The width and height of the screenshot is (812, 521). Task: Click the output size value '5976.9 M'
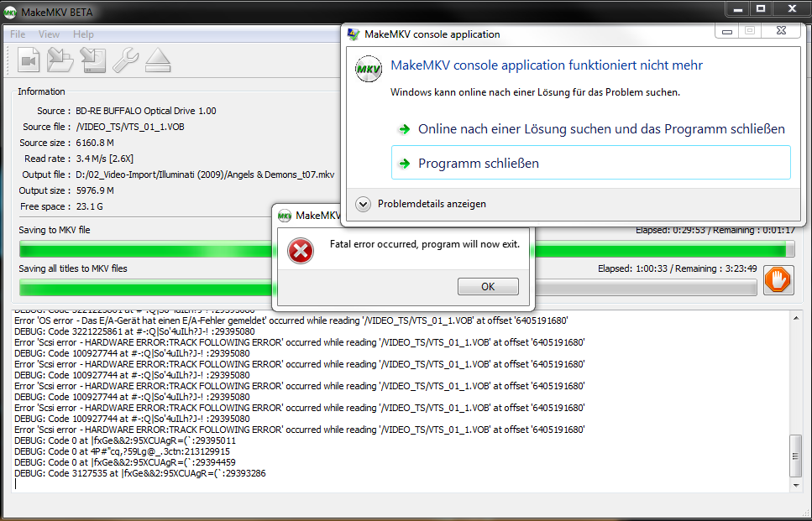tap(95, 190)
